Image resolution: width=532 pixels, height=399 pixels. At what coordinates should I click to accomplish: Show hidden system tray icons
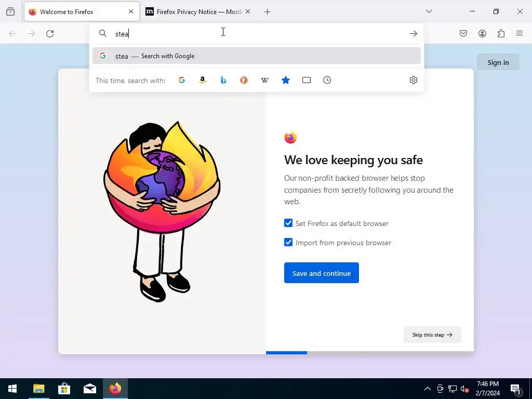tap(428, 389)
